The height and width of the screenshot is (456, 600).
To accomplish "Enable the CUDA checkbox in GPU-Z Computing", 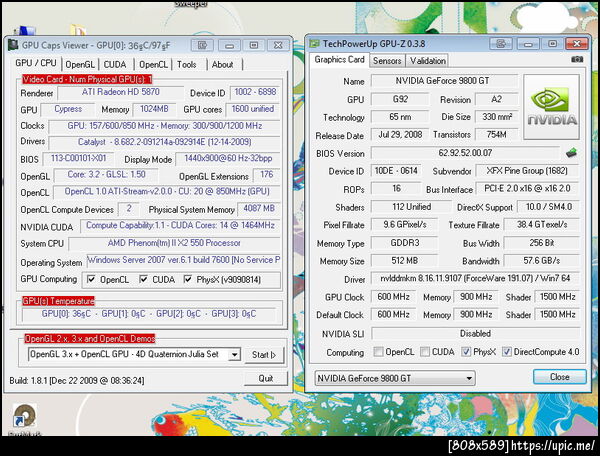I will pyautogui.click(x=425, y=352).
